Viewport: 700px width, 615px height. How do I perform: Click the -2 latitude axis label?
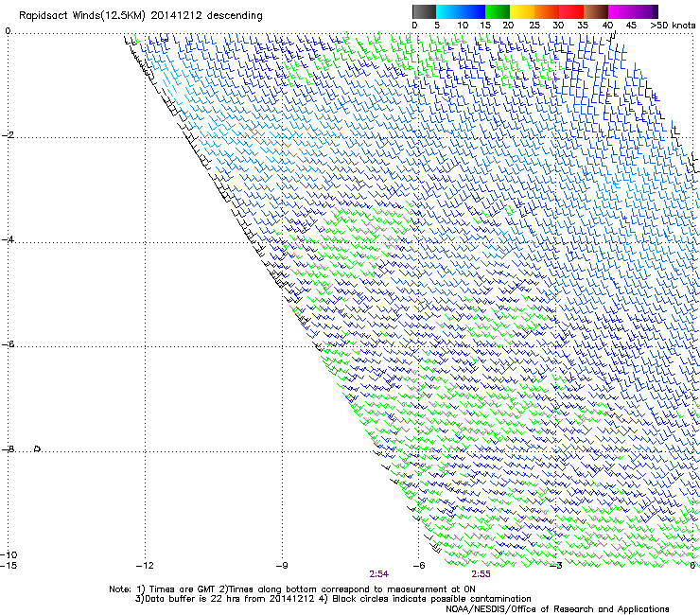(x=8, y=135)
